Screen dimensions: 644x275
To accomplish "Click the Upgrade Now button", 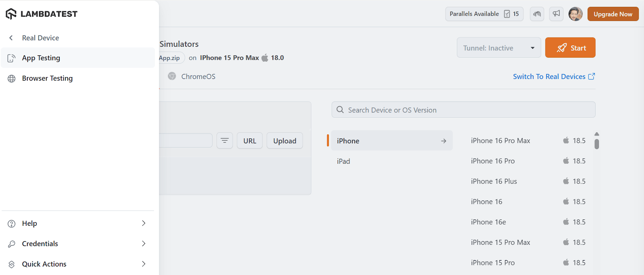I will [613, 14].
